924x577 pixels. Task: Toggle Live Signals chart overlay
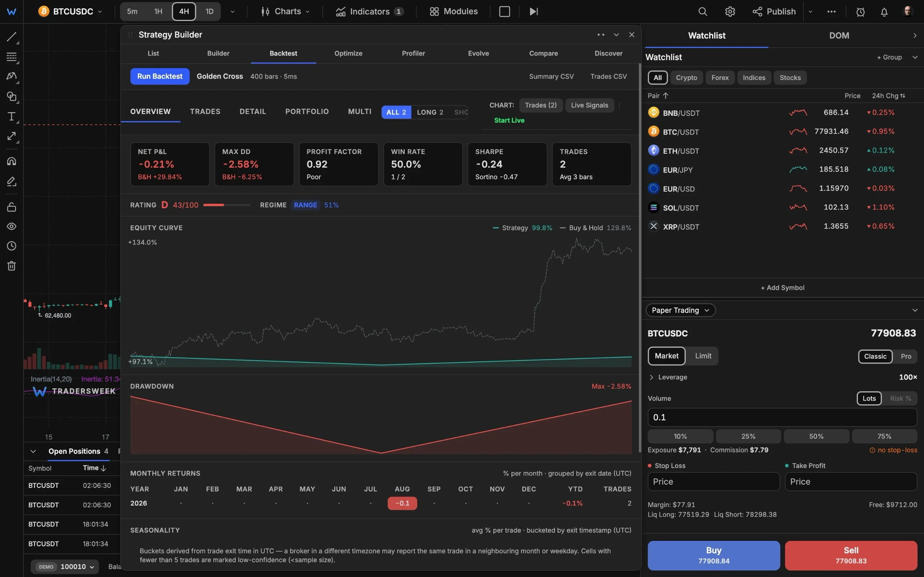point(589,105)
